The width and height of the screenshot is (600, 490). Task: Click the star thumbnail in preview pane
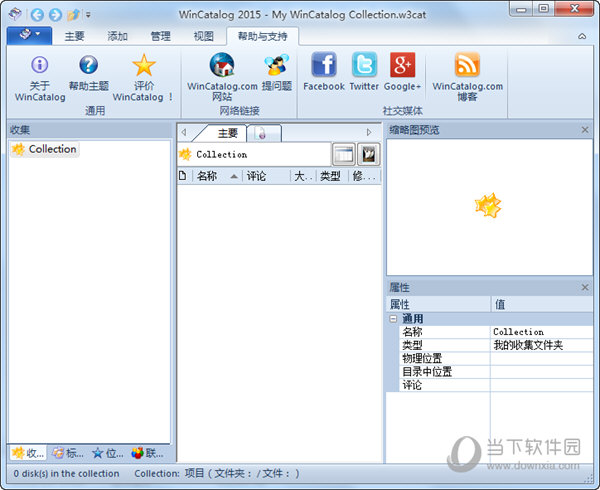(488, 205)
